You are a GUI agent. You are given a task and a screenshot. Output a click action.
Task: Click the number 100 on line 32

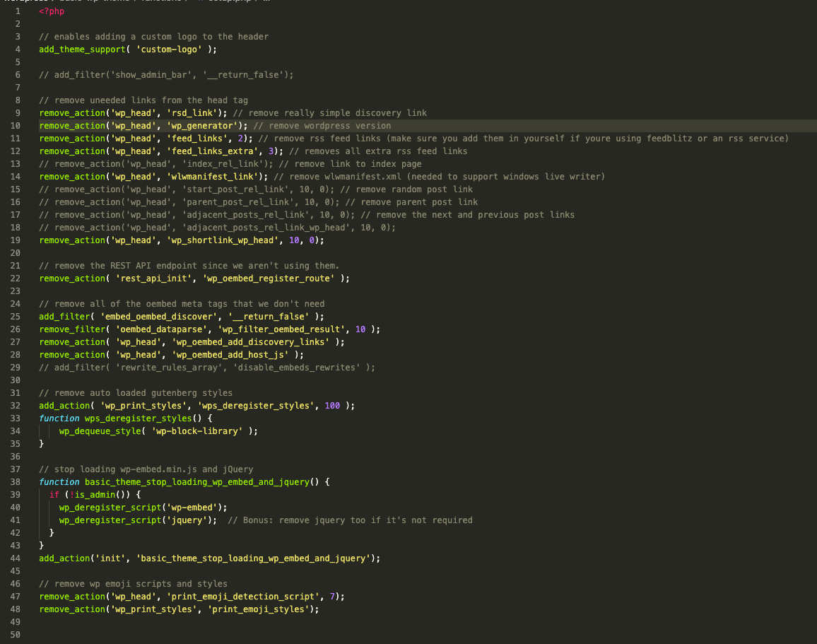pyautogui.click(x=332, y=406)
